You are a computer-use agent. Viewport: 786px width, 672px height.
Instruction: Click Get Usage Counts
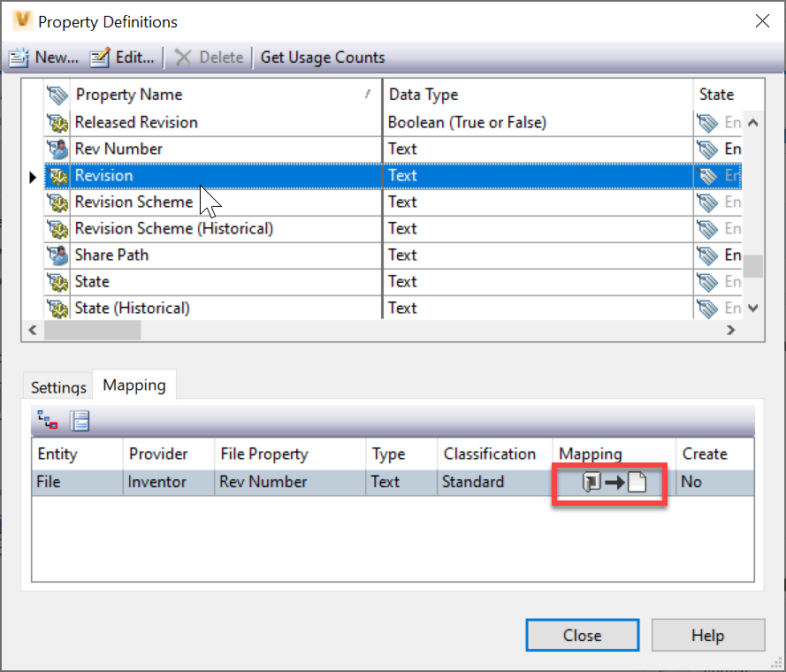click(322, 57)
